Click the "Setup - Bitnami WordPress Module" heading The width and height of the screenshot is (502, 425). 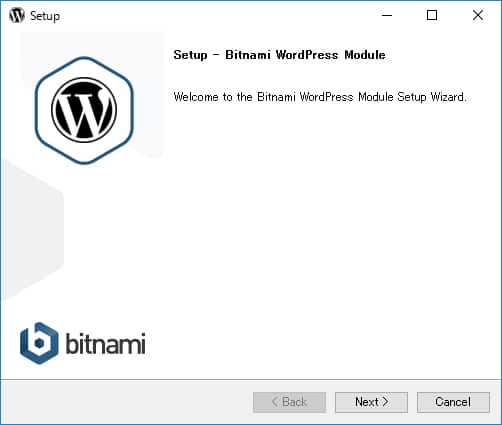tap(279, 55)
